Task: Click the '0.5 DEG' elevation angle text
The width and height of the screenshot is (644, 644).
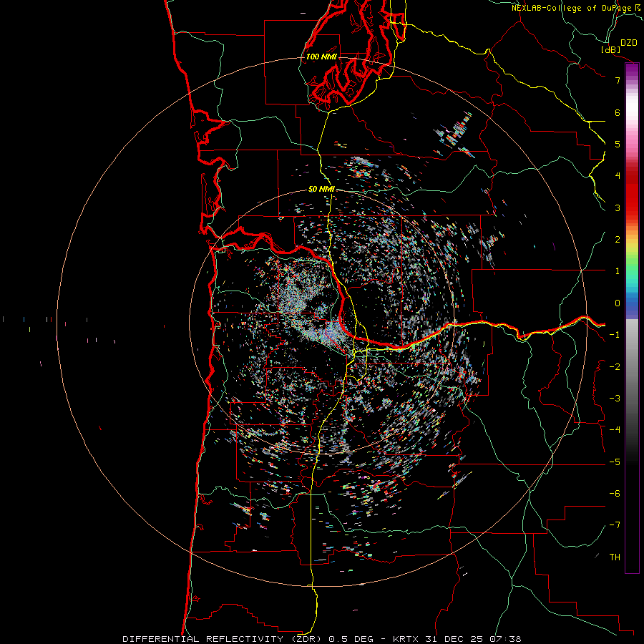Action: point(351,639)
